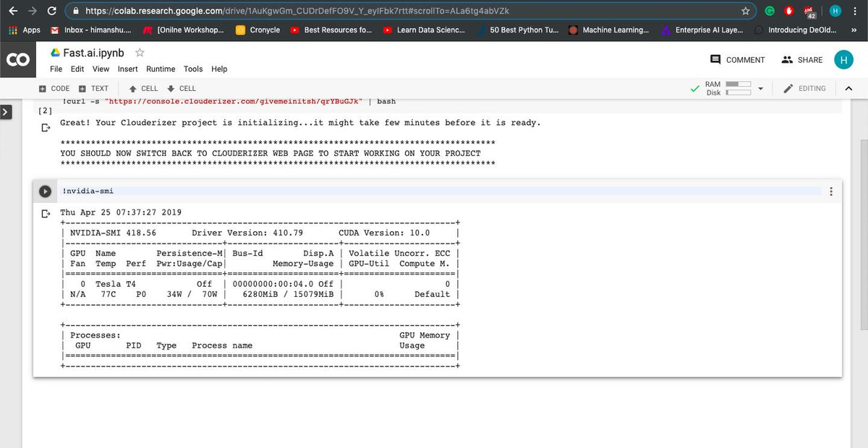
Task: Clear the Clouderizer cell output icon
Action: [46, 128]
